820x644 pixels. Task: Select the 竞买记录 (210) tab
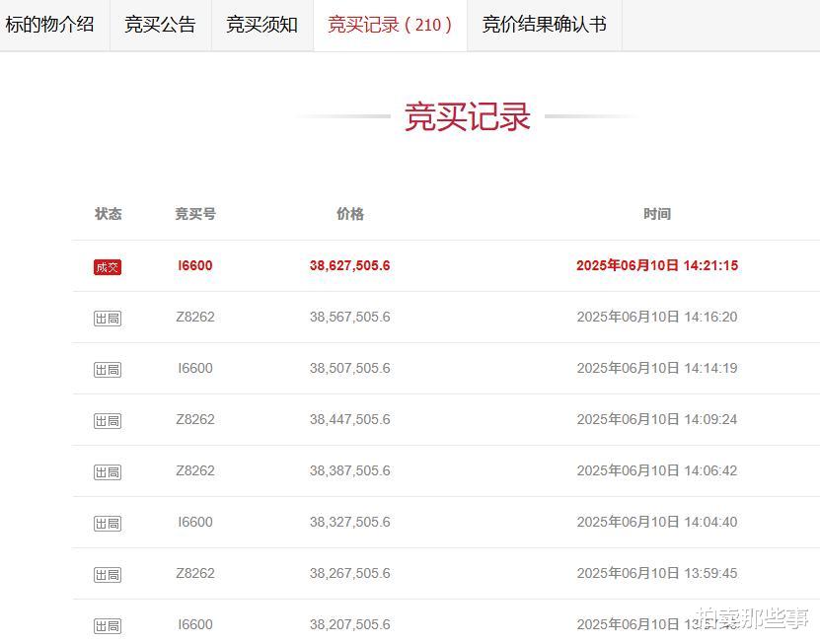[x=390, y=25]
